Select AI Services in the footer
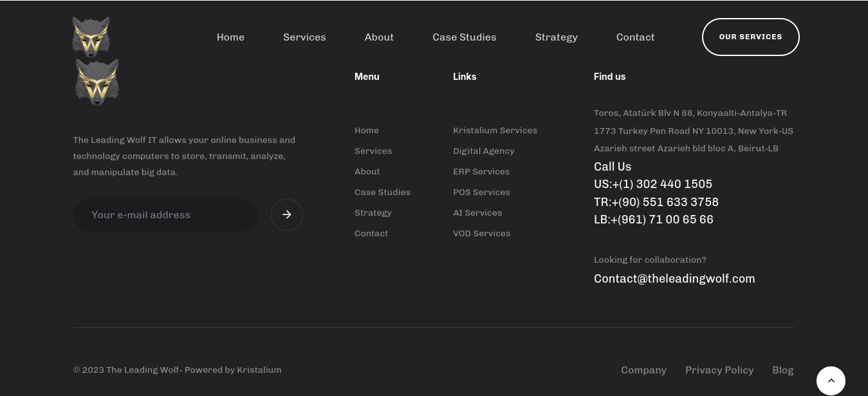Image resolution: width=868 pixels, height=396 pixels. point(477,212)
